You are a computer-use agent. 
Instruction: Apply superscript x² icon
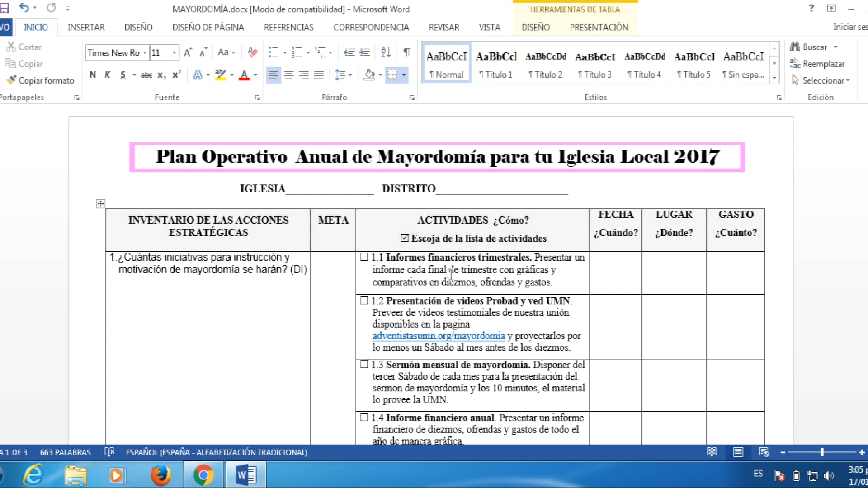point(176,75)
